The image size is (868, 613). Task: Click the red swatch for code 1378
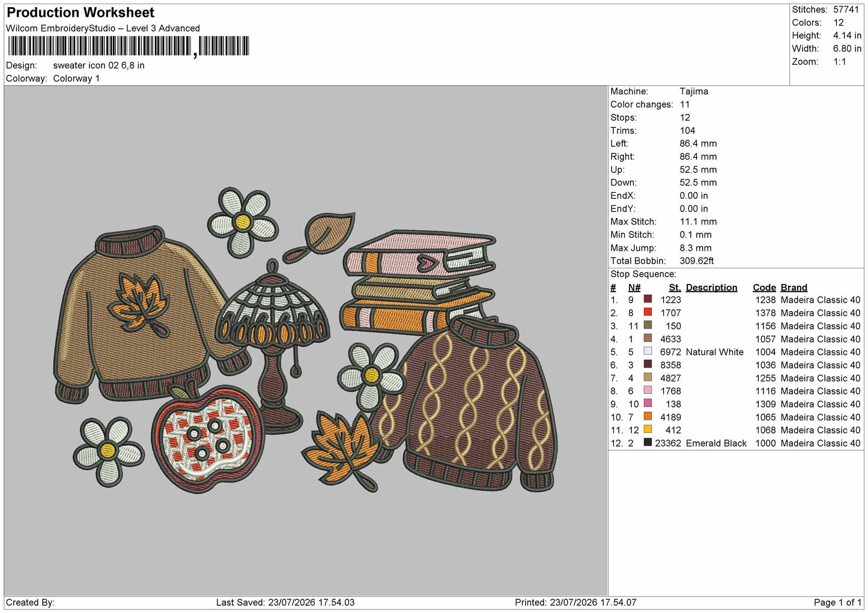click(x=648, y=313)
